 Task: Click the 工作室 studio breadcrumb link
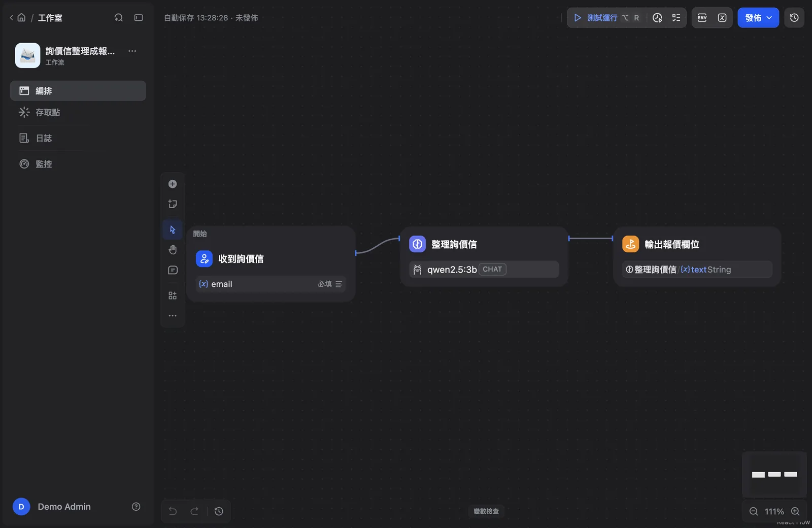tap(50, 18)
